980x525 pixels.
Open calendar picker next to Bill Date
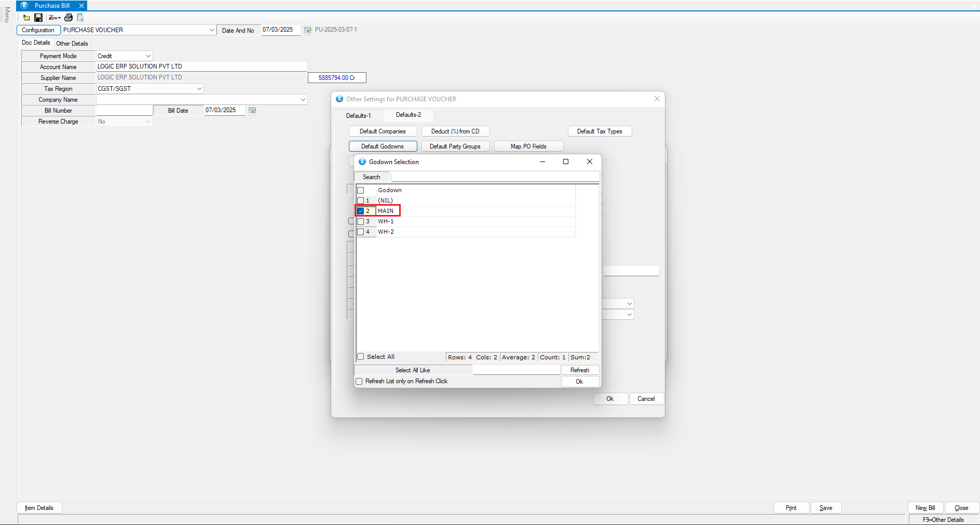252,110
